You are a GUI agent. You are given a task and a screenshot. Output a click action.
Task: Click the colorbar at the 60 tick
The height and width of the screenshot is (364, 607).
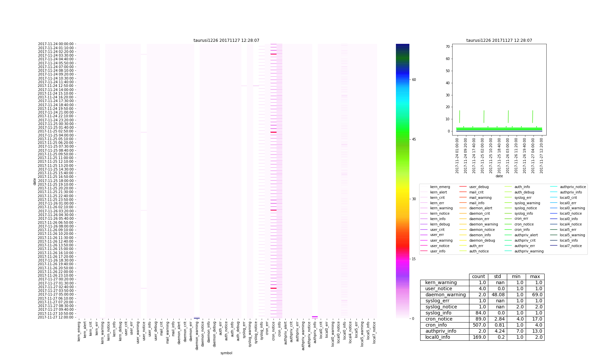402,80
